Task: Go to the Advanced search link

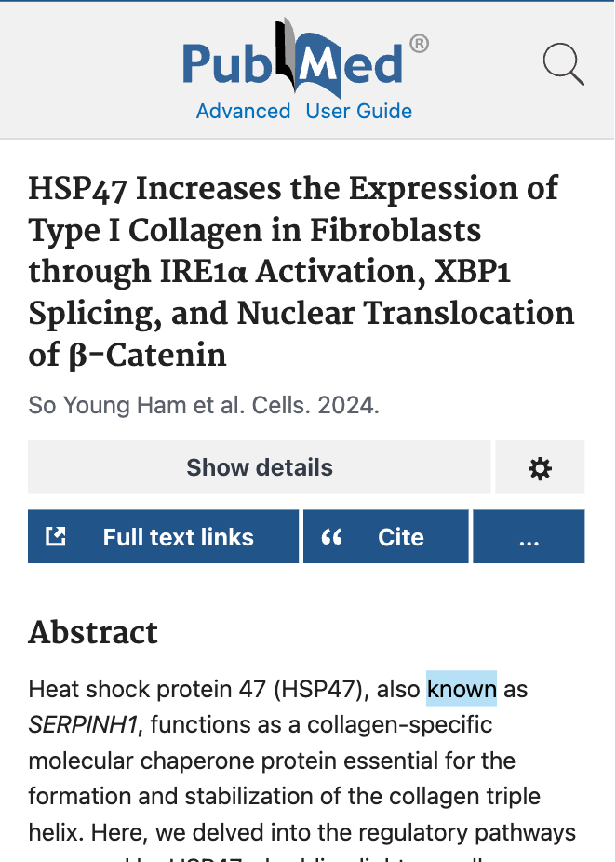Action: click(x=243, y=111)
